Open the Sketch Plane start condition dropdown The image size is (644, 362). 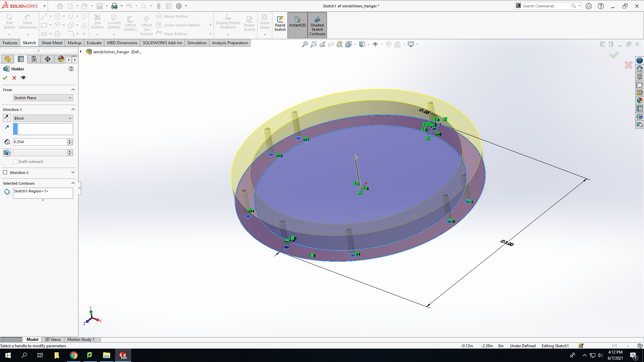coord(43,98)
